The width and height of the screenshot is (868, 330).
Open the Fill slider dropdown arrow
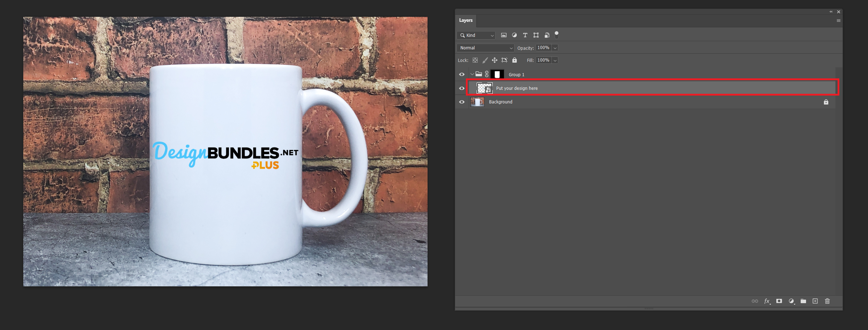tap(555, 60)
